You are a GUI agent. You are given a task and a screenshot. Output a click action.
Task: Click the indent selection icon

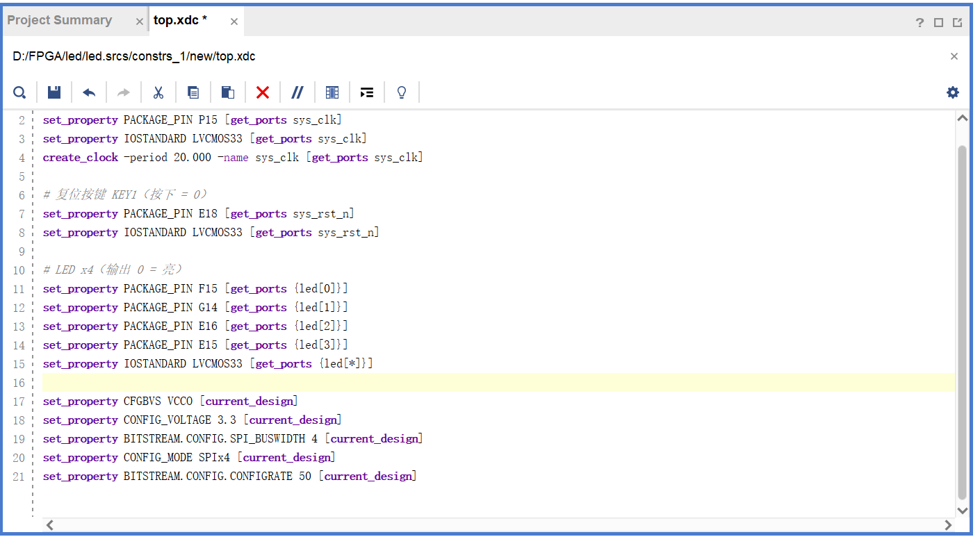click(x=367, y=92)
